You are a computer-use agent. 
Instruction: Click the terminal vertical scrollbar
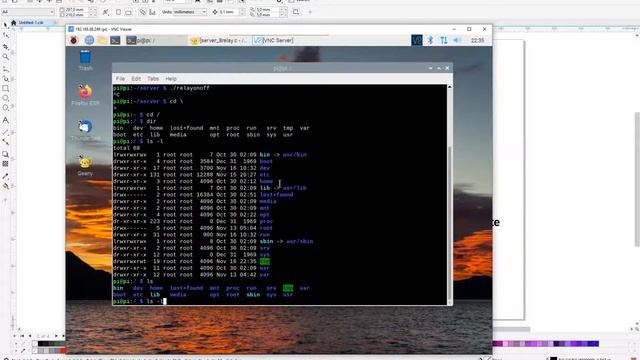pyautogui.click(x=449, y=224)
